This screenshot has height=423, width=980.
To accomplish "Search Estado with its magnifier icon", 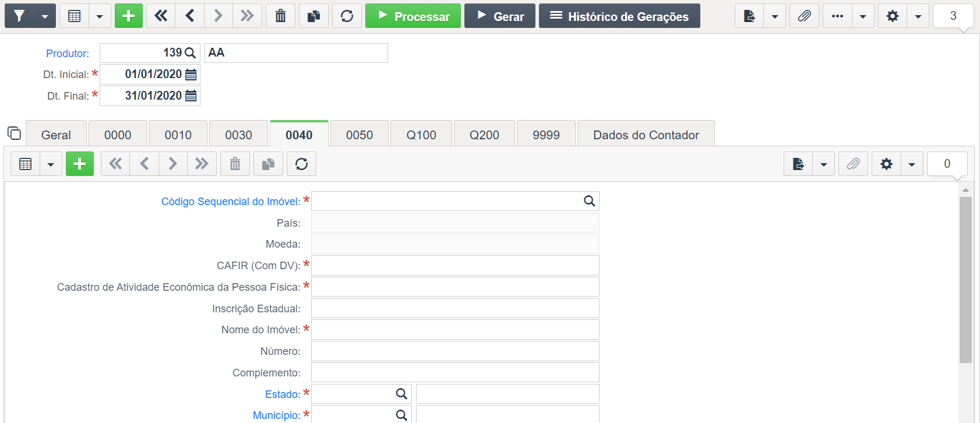I will point(401,394).
